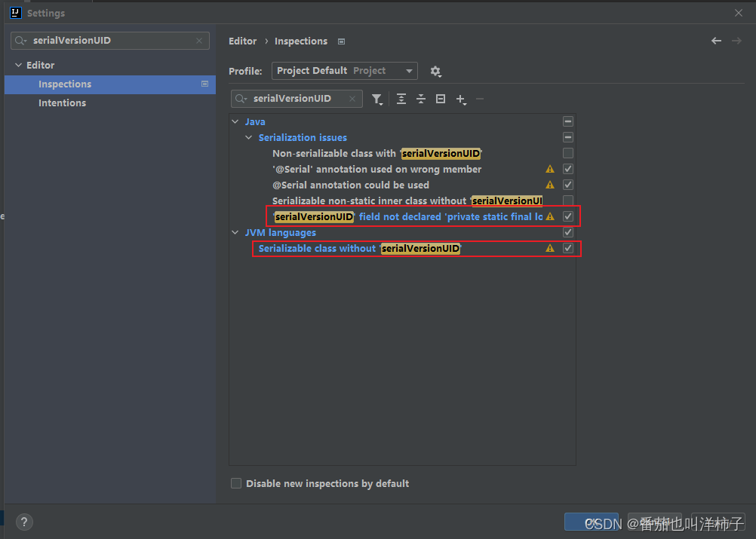Click the filter inspections funnel icon
The height and width of the screenshot is (539, 756).
377,99
